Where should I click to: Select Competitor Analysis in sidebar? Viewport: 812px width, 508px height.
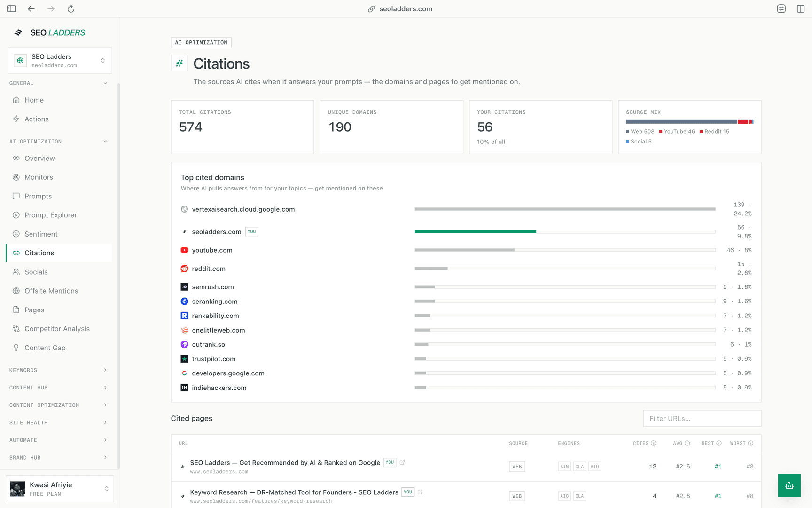click(57, 329)
